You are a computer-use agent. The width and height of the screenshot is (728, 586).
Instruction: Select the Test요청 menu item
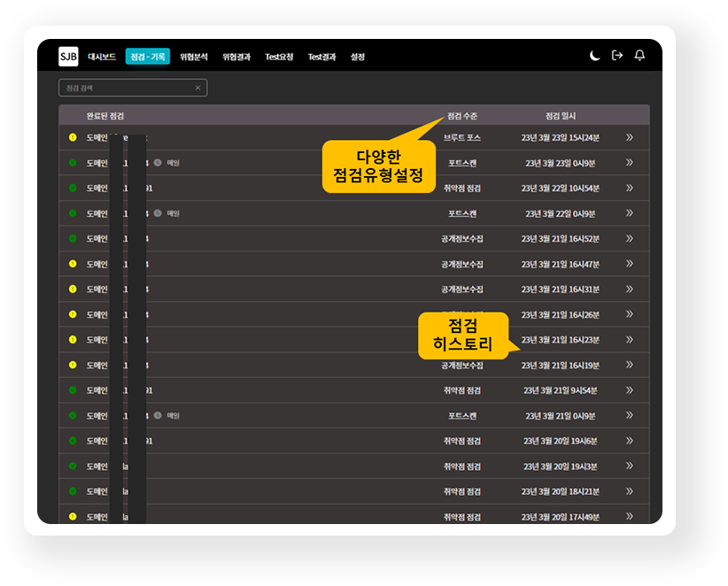[x=279, y=57]
